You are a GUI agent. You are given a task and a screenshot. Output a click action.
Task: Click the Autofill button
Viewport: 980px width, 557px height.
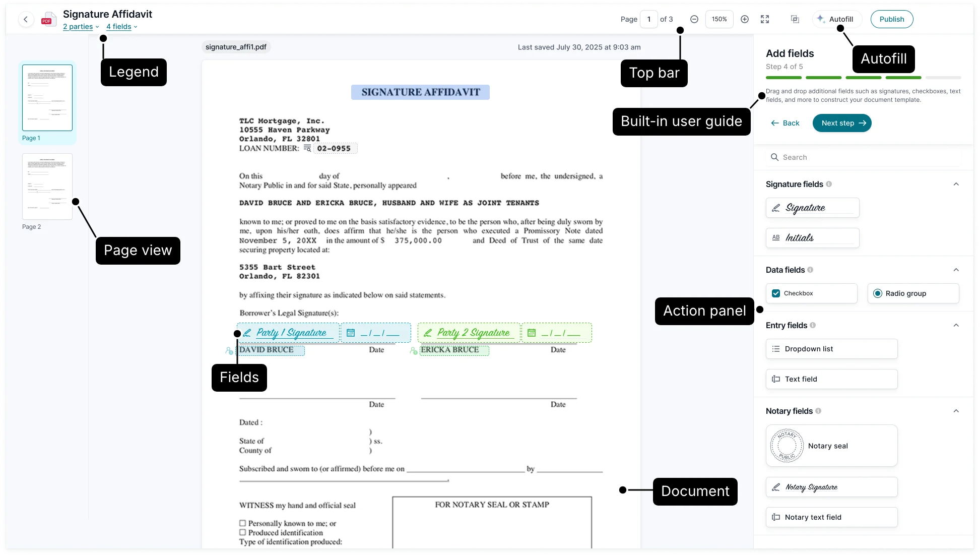point(836,19)
